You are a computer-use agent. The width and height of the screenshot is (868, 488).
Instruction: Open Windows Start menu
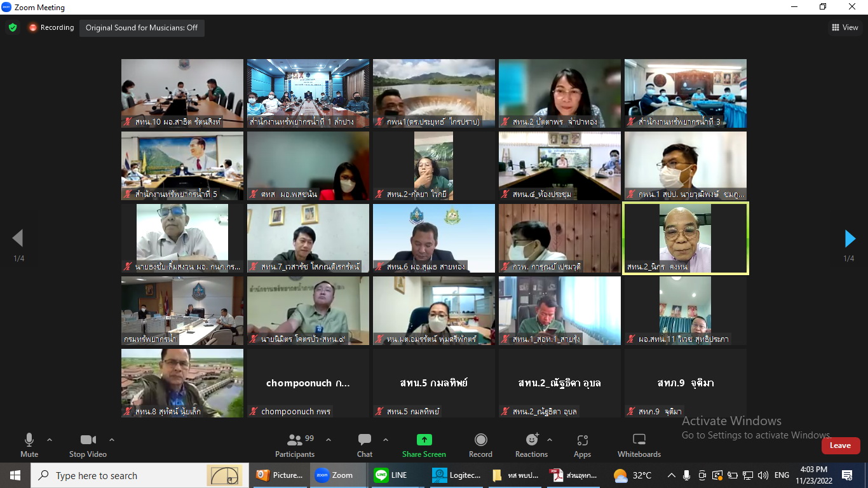[15, 475]
